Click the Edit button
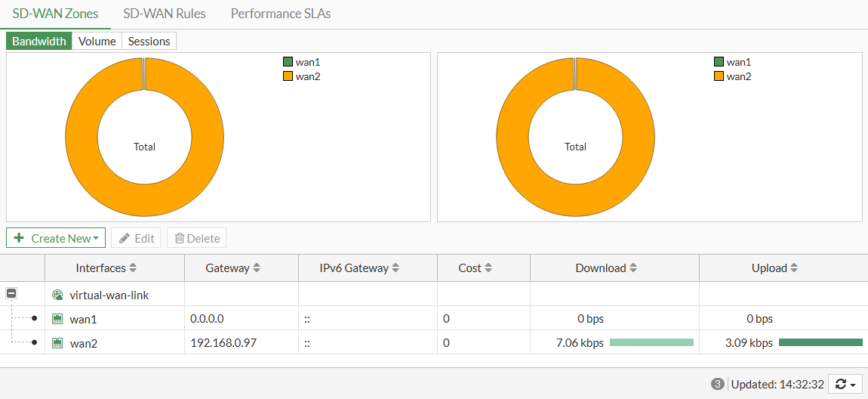 click(x=136, y=238)
